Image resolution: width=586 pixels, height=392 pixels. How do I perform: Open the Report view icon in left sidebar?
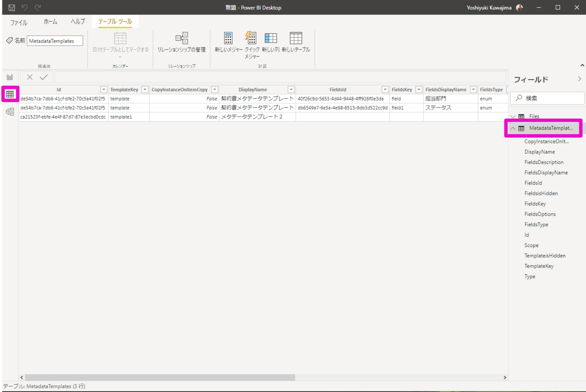click(10, 77)
